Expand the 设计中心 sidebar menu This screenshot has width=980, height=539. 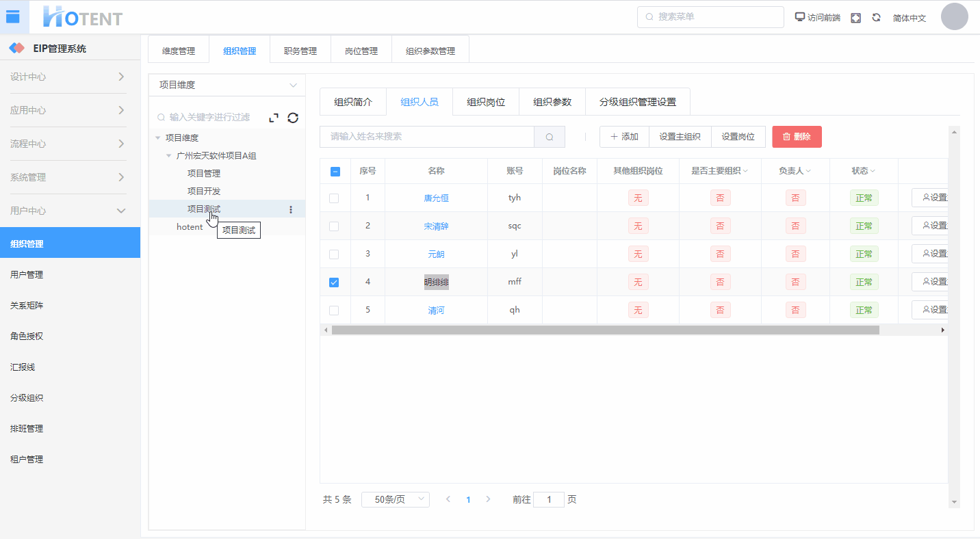click(x=68, y=77)
